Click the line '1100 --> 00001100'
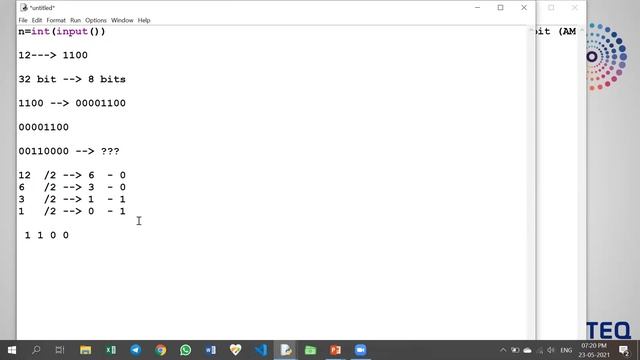The image size is (640, 360). [72, 103]
